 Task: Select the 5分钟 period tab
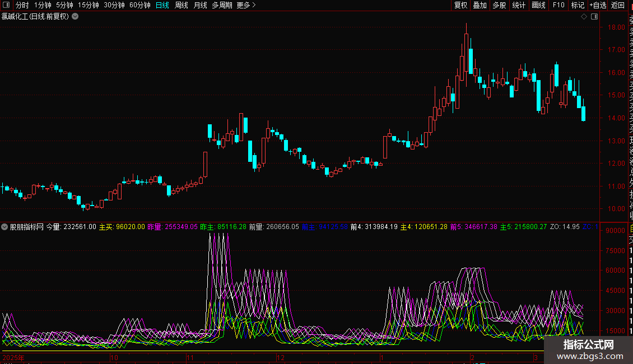click(64, 5)
